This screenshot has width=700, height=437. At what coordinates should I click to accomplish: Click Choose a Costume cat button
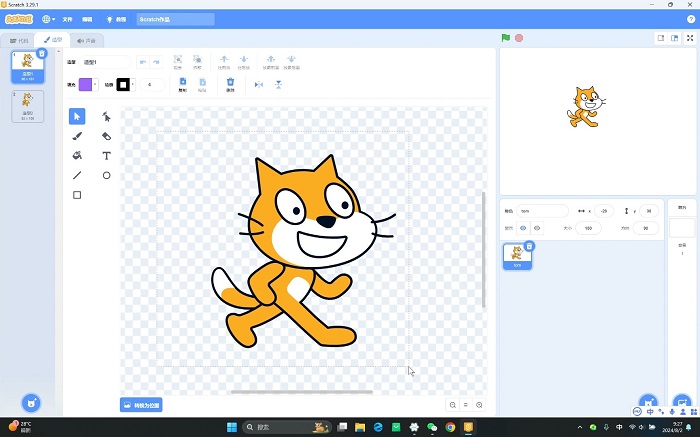click(31, 403)
